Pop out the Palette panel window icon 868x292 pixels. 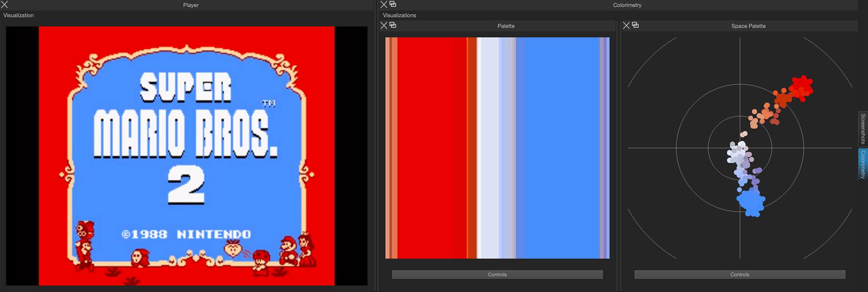click(x=393, y=25)
